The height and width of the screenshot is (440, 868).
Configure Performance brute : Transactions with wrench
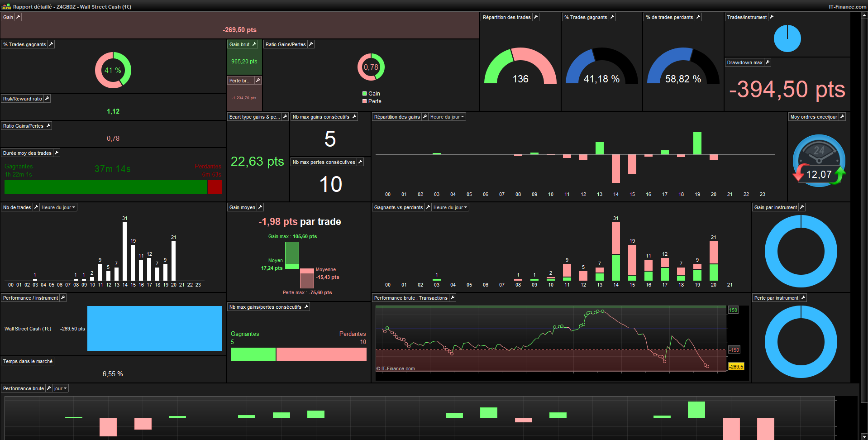[453, 298]
